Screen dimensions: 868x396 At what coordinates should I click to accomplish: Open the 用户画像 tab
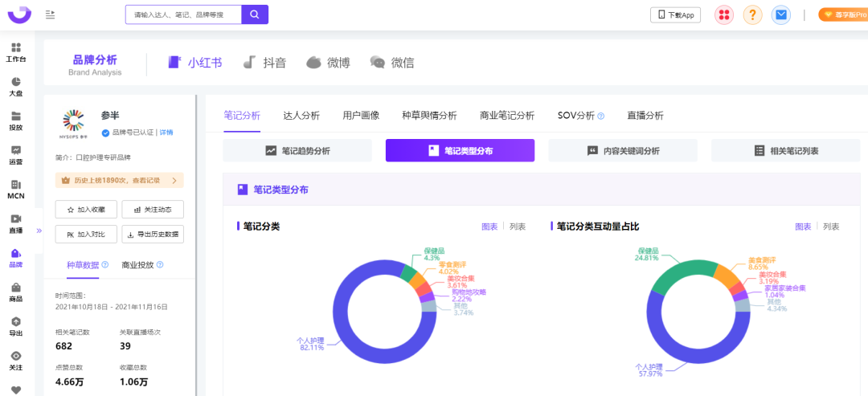click(361, 116)
